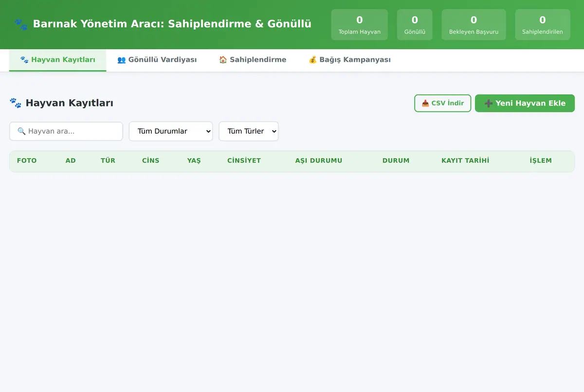Click the İŞLEM column header
The height and width of the screenshot is (392, 584).
(541, 160)
